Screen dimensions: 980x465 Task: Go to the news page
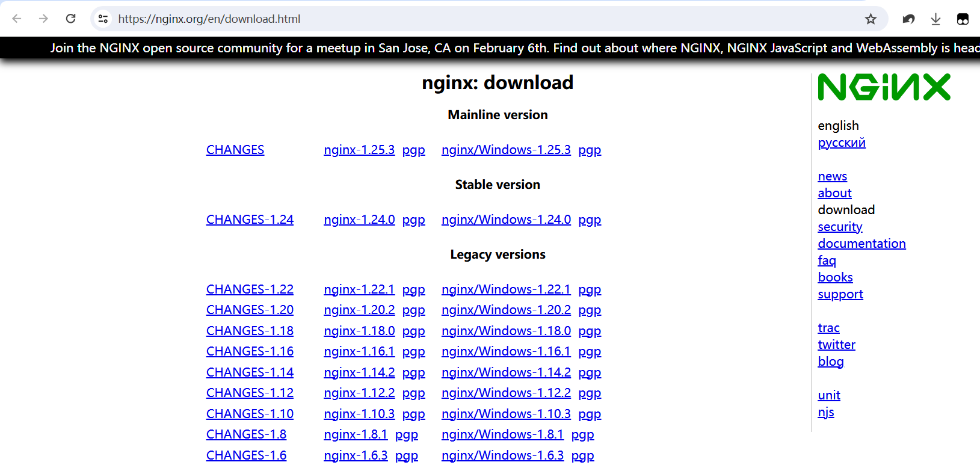click(x=833, y=176)
